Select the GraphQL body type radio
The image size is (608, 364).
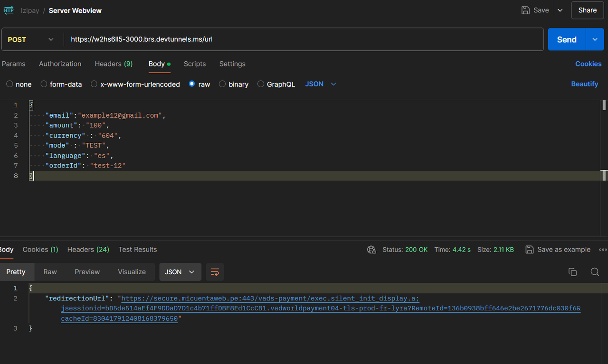(x=260, y=84)
